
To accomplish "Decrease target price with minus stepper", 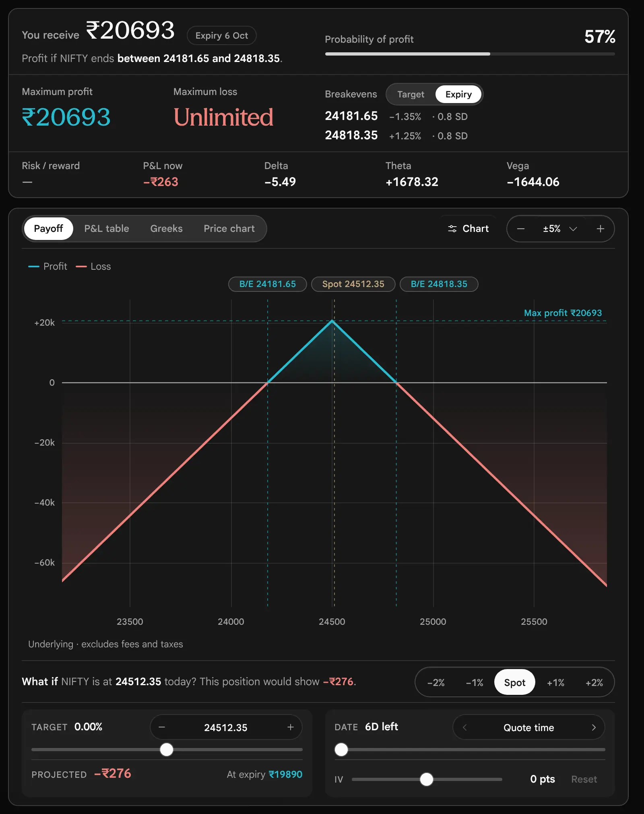I will (x=162, y=727).
